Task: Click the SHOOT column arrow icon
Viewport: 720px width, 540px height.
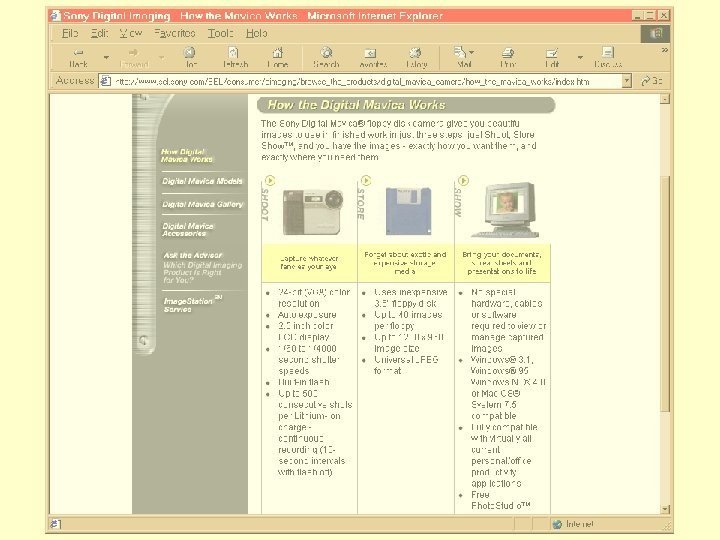Action: tap(270, 180)
